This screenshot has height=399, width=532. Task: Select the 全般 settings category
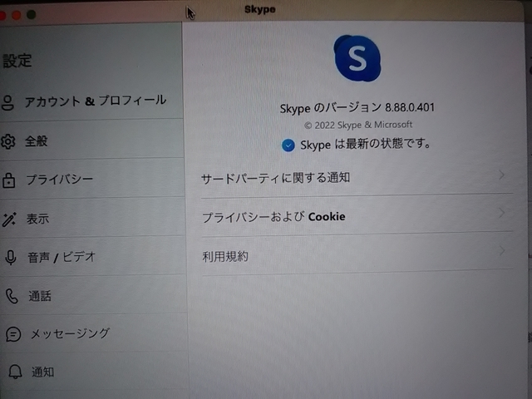(91, 140)
